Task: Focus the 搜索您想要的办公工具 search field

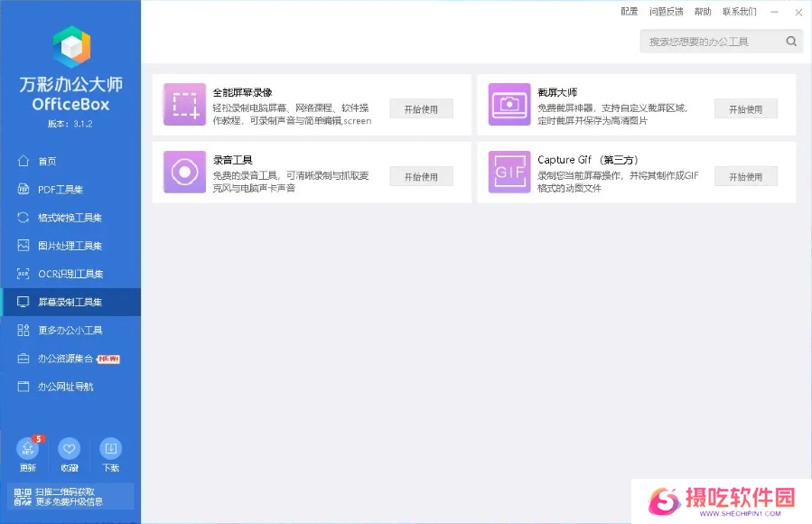Action: [712, 42]
